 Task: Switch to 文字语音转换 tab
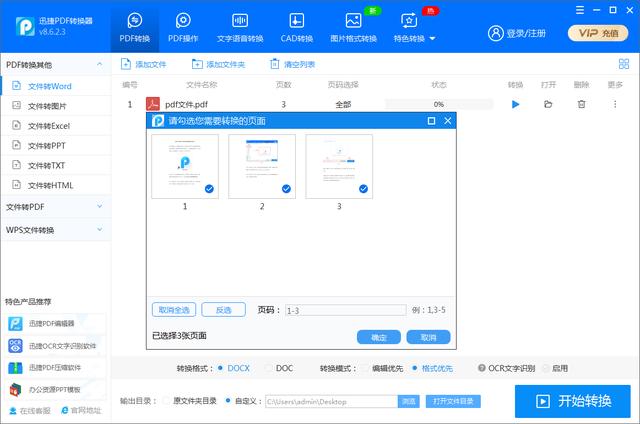240,28
